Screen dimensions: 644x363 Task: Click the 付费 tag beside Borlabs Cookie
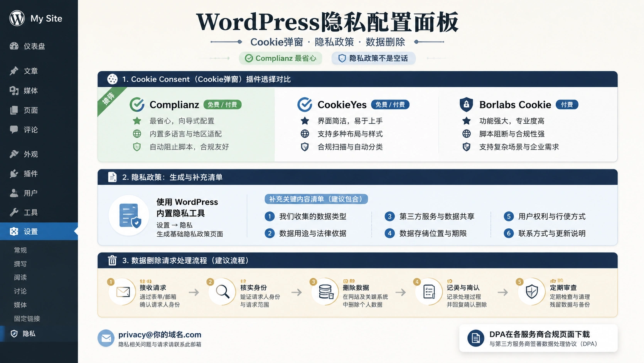(567, 104)
